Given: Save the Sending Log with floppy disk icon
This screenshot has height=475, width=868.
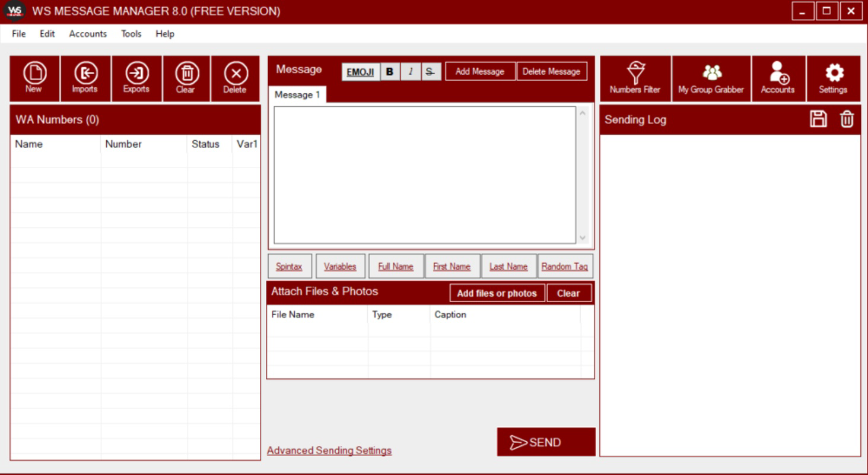Looking at the screenshot, I should 818,119.
